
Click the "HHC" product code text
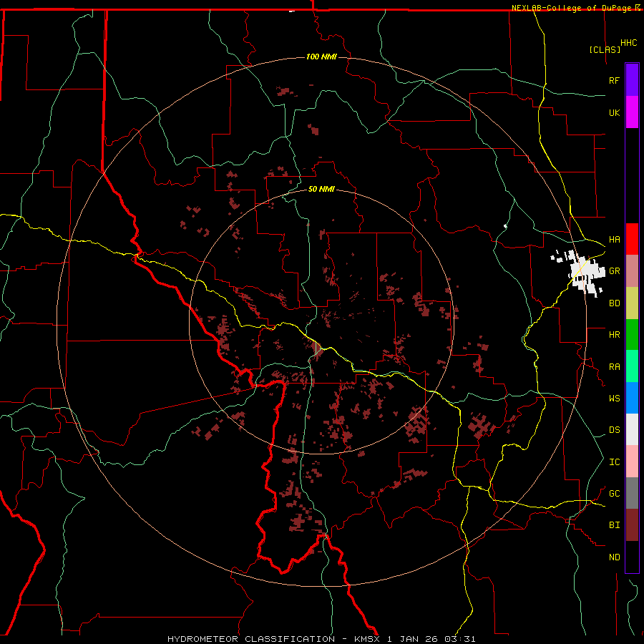click(x=629, y=43)
